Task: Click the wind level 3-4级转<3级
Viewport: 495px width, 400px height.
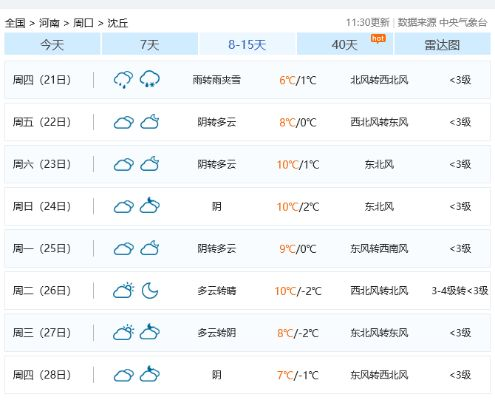Action: pyautogui.click(x=460, y=290)
